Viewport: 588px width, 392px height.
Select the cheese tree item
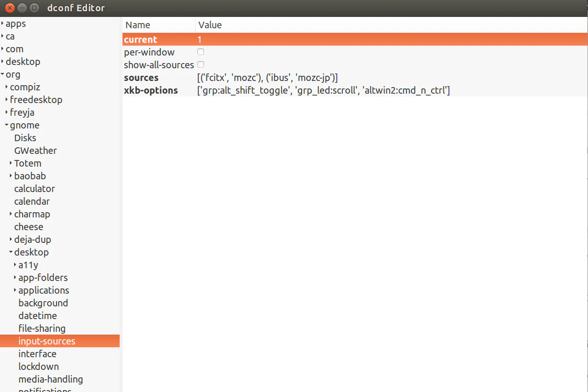[x=29, y=227]
